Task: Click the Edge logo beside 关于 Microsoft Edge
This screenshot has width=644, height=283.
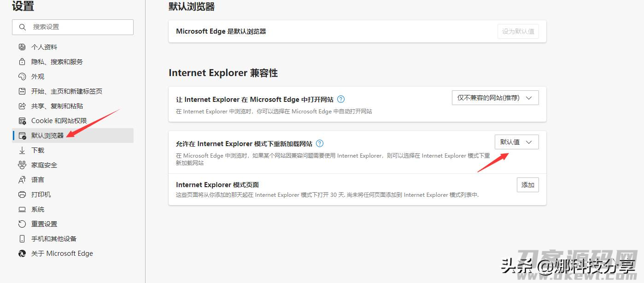Action: (x=22, y=254)
